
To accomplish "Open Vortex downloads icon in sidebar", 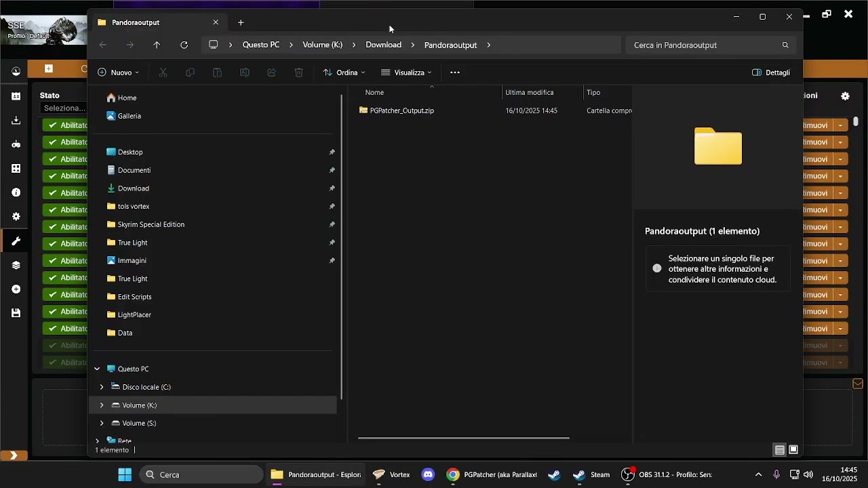I will pyautogui.click(x=16, y=121).
